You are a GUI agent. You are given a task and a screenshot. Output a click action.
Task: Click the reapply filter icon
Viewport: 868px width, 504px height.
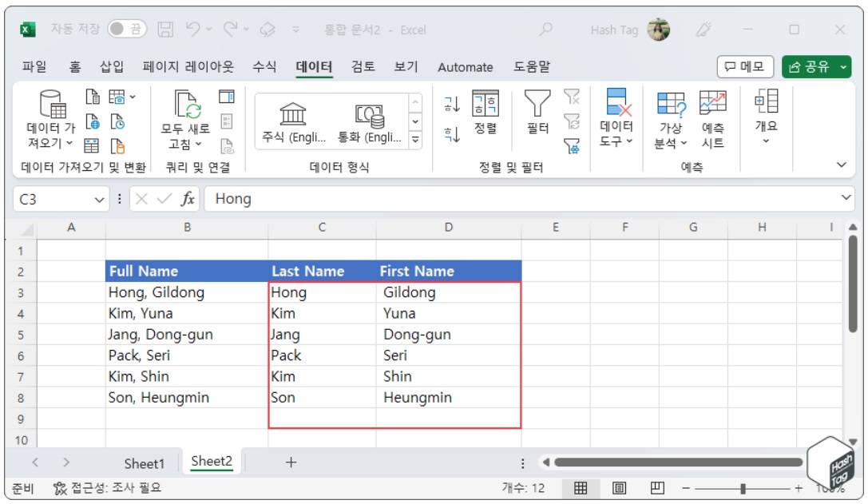click(x=571, y=121)
